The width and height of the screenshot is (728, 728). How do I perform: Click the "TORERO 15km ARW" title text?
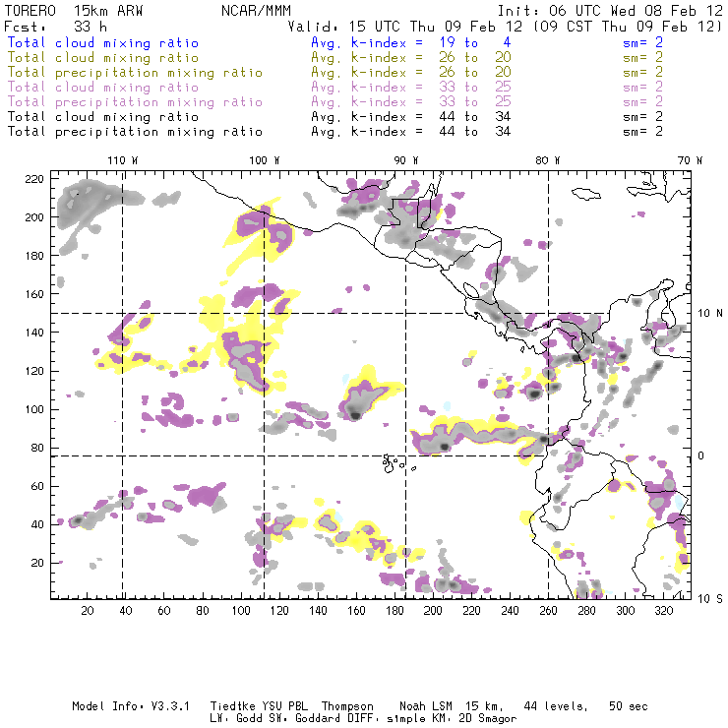pos(74,11)
